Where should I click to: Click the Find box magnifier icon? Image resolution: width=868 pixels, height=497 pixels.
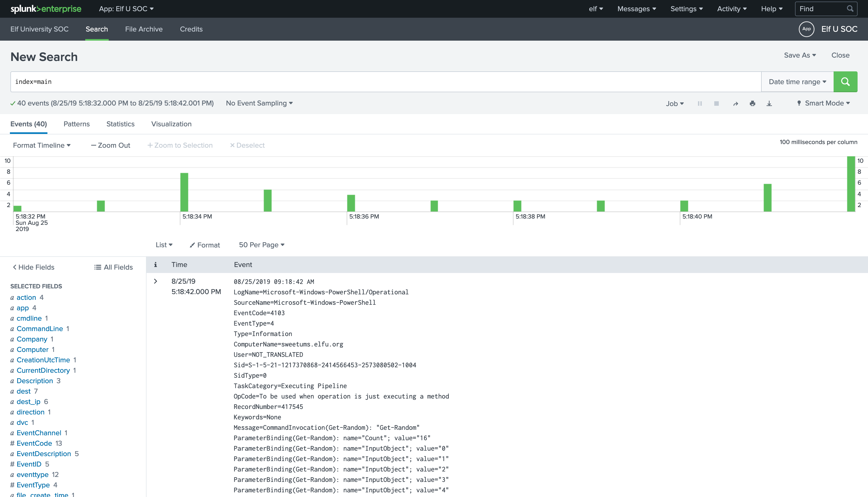coord(850,9)
